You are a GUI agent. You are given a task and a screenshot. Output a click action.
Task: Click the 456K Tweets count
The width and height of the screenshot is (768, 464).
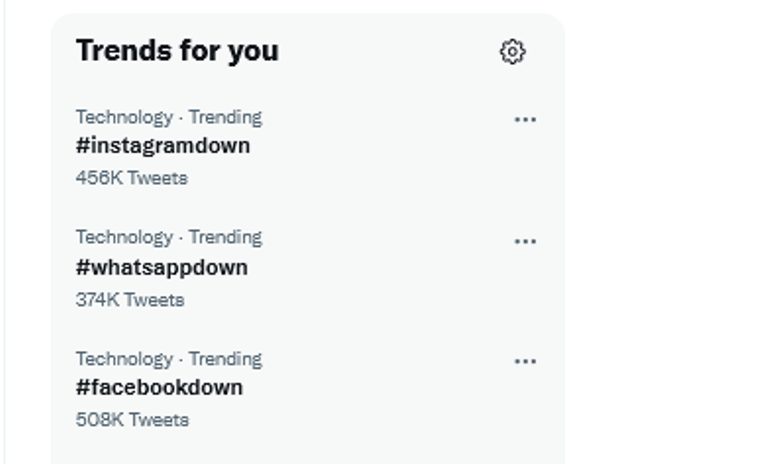(x=131, y=178)
